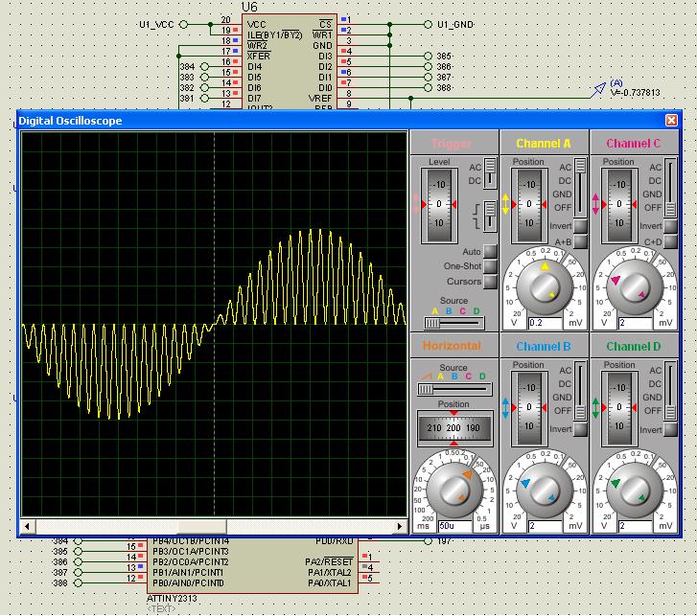Click the green Channel D position arrows icon

[x=595, y=408]
